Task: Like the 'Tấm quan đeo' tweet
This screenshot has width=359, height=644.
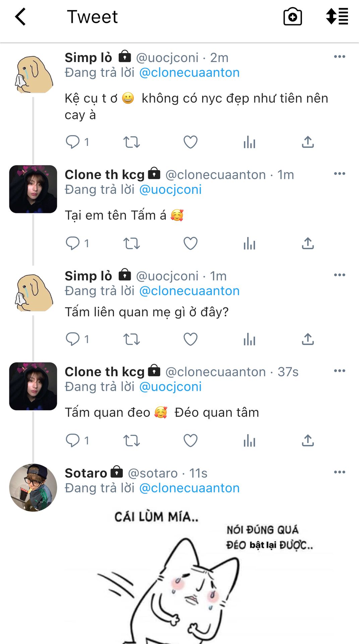Action: click(190, 440)
